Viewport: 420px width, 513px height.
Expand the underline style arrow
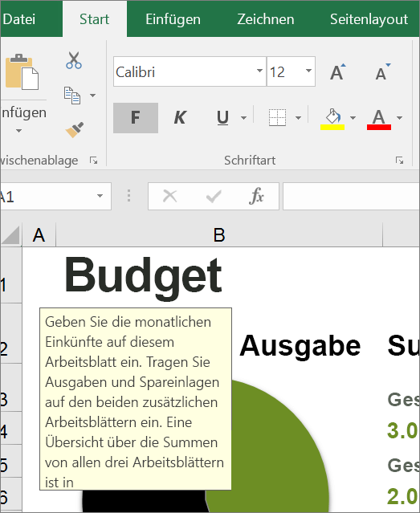point(244,118)
